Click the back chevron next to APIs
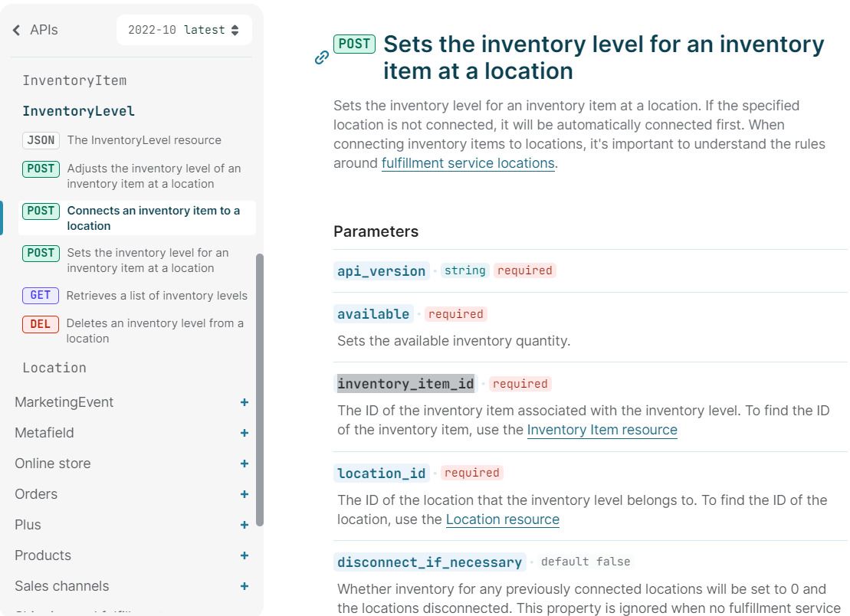The image size is (850, 616). [x=17, y=31]
